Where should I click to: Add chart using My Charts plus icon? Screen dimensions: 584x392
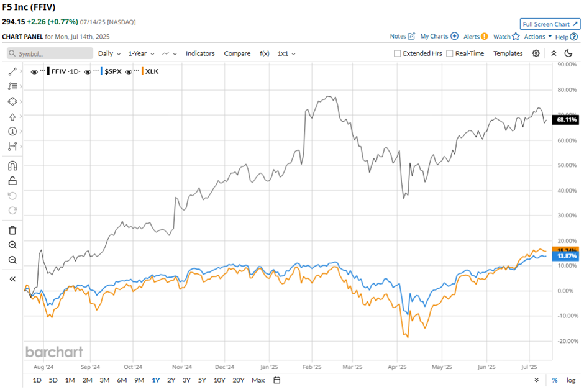454,36
